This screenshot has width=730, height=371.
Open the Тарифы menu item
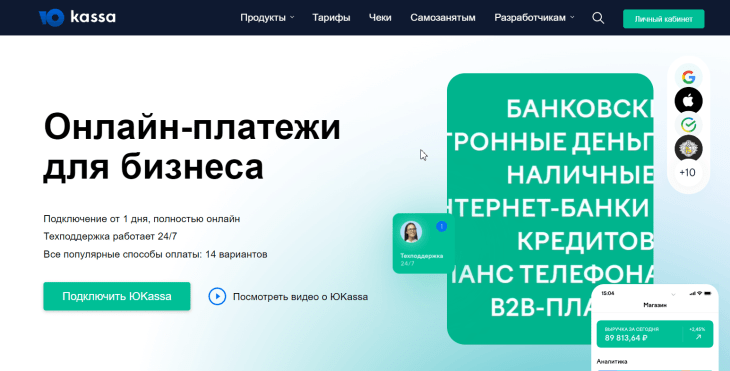[331, 18]
